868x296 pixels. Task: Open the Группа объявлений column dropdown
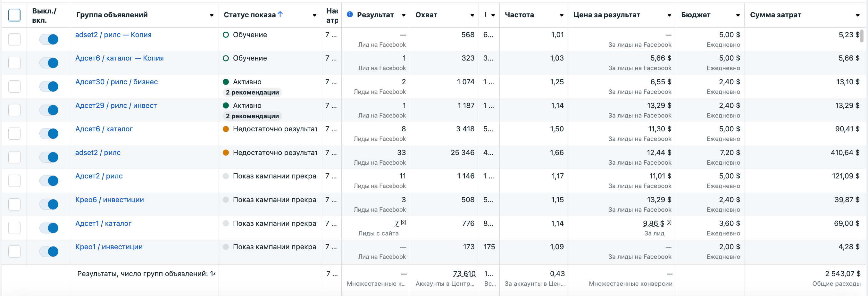(x=212, y=15)
